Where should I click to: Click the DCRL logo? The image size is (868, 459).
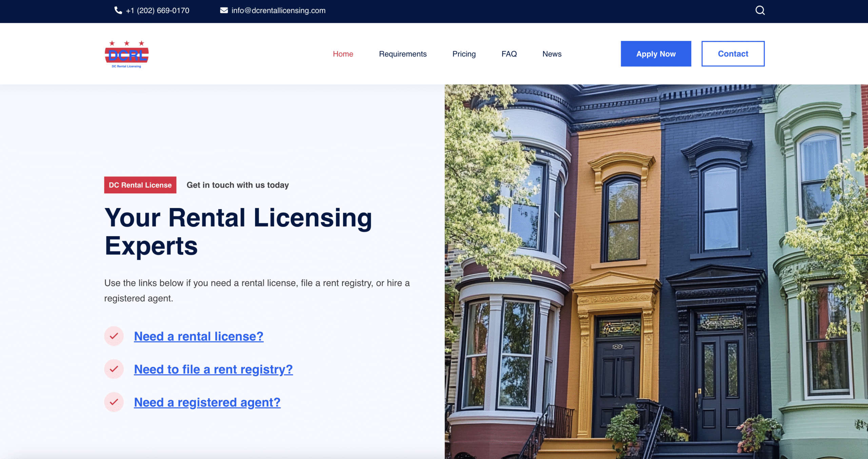pos(126,54)
